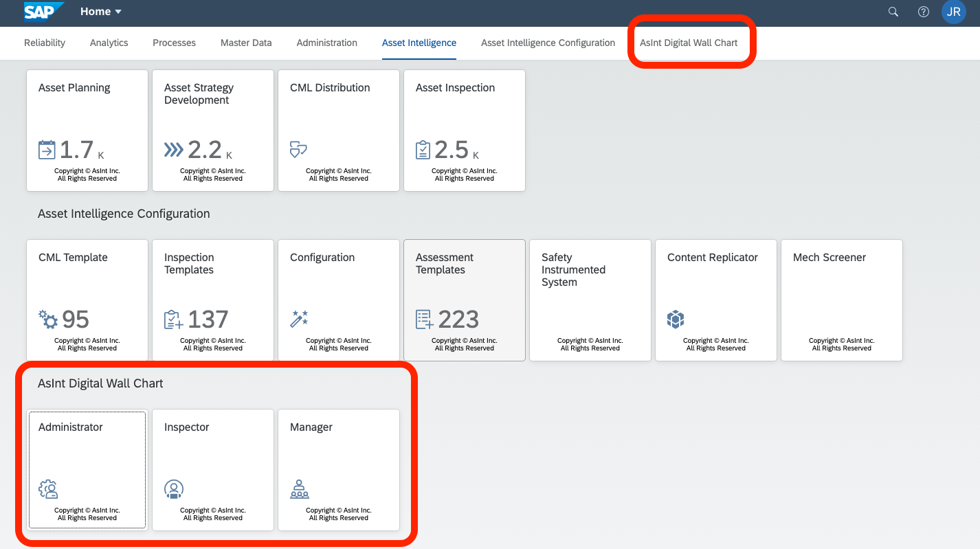This screenshot has width=980, height=549.
Task: Open the Asset Strategy Development tile
Action: pos(213,131)
